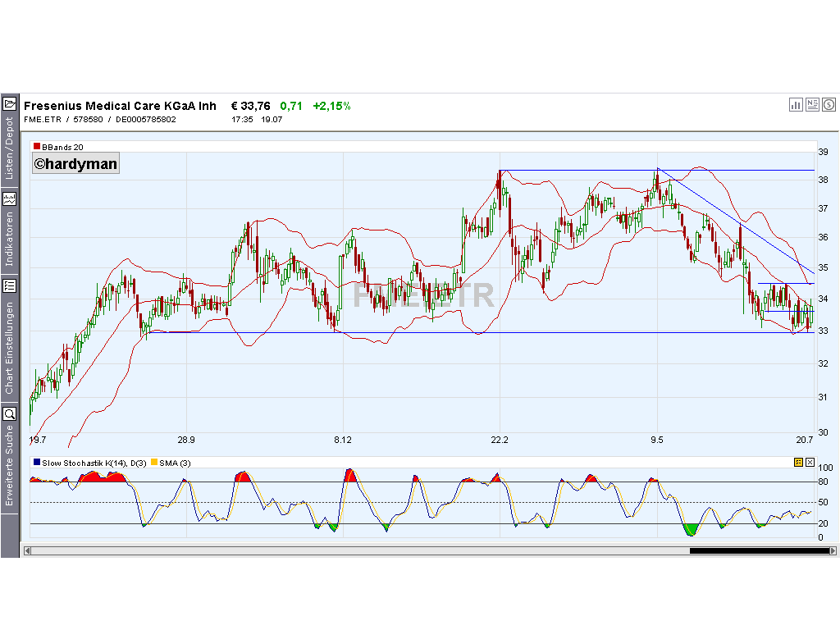
Task: Expand the Listen/Depot sidebar section
Action: (x=10, y=148)
